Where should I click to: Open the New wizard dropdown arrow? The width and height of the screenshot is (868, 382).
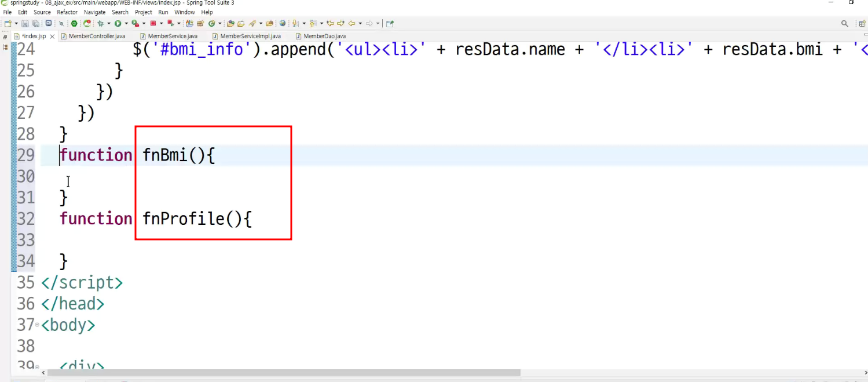(x=16, y=24)
